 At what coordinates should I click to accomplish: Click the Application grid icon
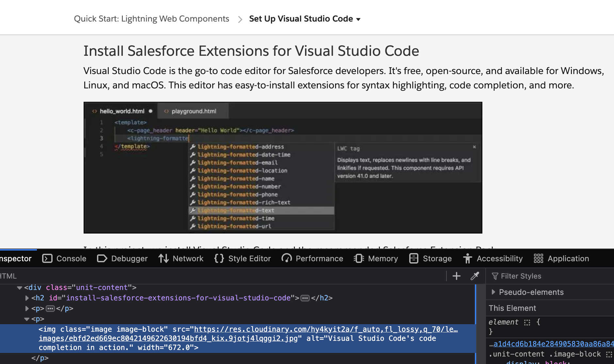pyautogui.click(x=538, y=259)
